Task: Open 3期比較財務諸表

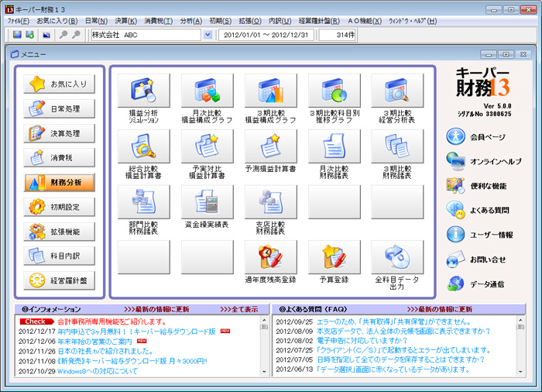Action: click(x=397, y=146)
